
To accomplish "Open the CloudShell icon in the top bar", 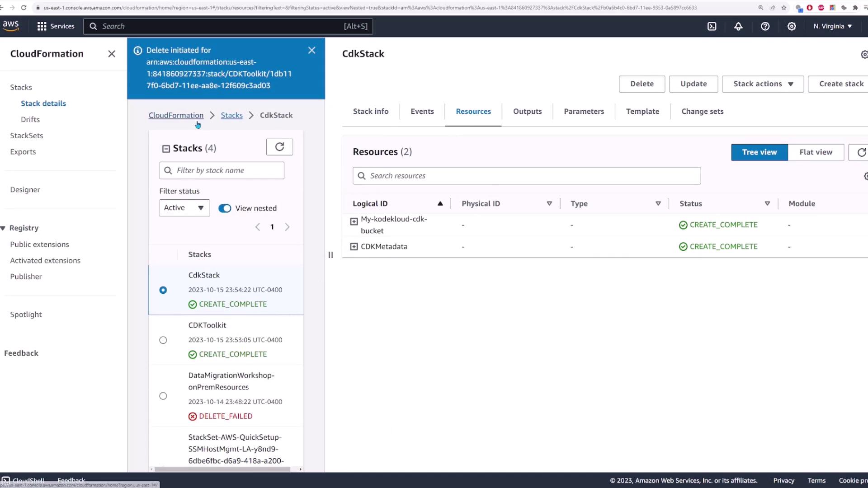I will [712, 26].
